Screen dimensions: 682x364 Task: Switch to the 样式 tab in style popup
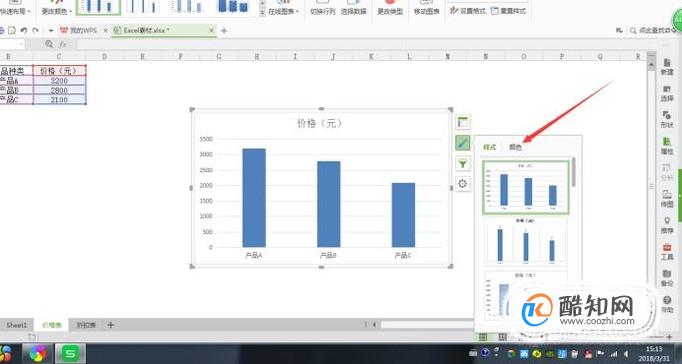[x=490, y=147]
